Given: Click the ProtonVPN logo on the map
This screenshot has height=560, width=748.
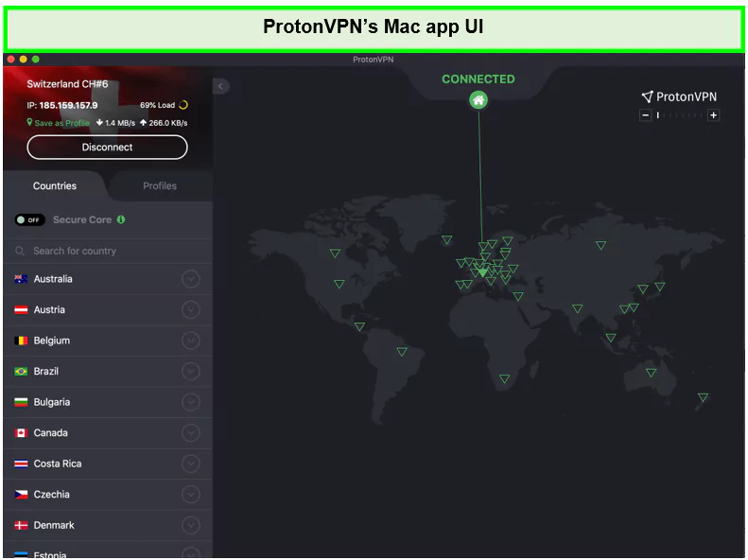Looking at the screenshot, I should pyautogui.click(x=679, y=96).
